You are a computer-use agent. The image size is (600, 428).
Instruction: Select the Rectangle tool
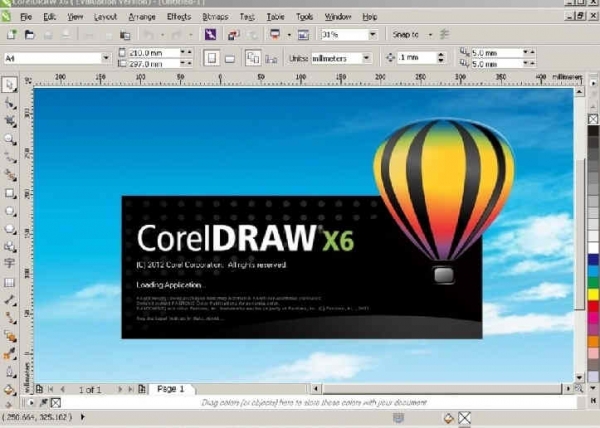pyautogui.click(x=10, y=193)
